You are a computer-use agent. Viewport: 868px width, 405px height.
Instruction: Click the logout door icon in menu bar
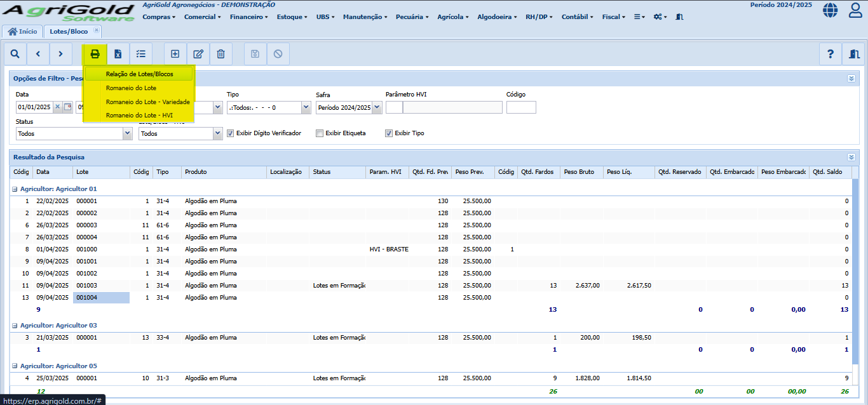(x=679, y=17)
